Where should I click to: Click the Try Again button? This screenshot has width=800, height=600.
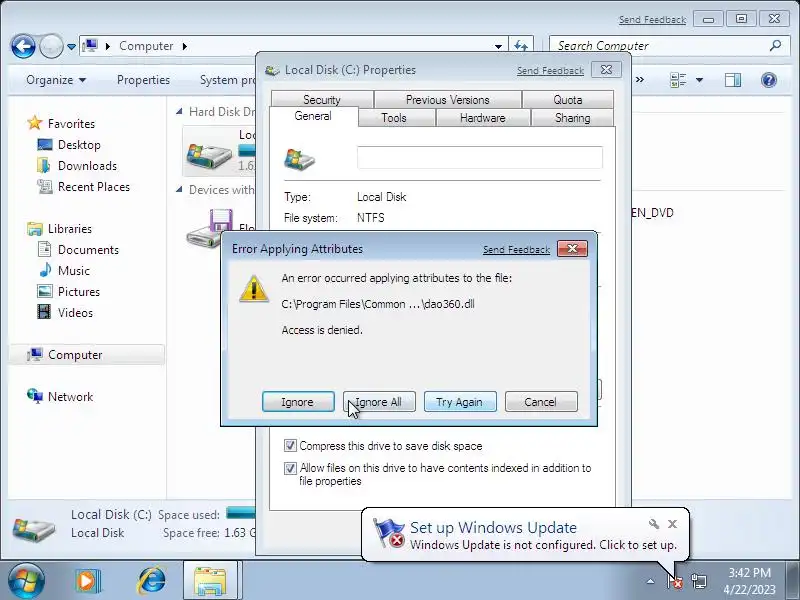(x=460, y=402)
